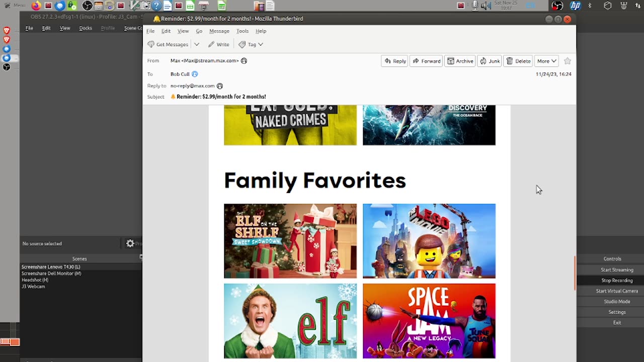Click the Write pencil button
644x362 pixels.
[218, 44]
